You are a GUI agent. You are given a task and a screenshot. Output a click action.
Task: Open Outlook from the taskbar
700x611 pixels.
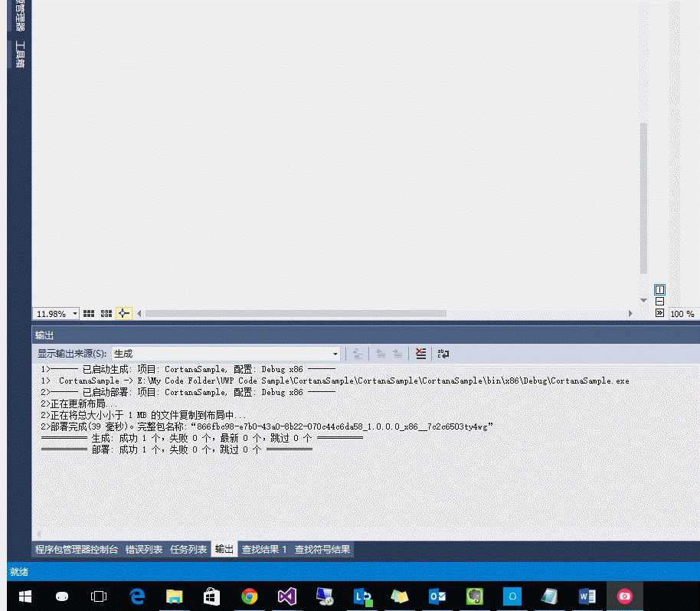(437, 596)
